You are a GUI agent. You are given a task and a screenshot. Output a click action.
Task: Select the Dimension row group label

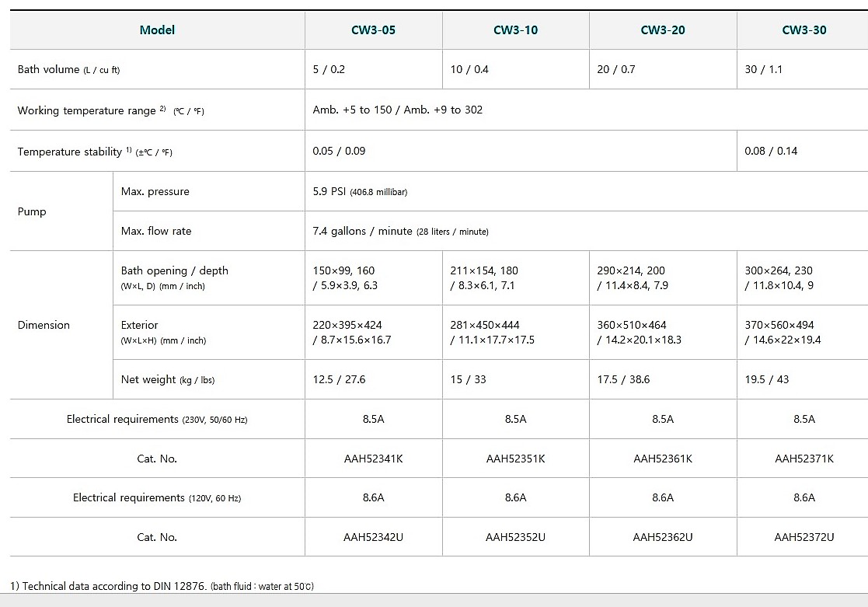[x=44, y=325]
